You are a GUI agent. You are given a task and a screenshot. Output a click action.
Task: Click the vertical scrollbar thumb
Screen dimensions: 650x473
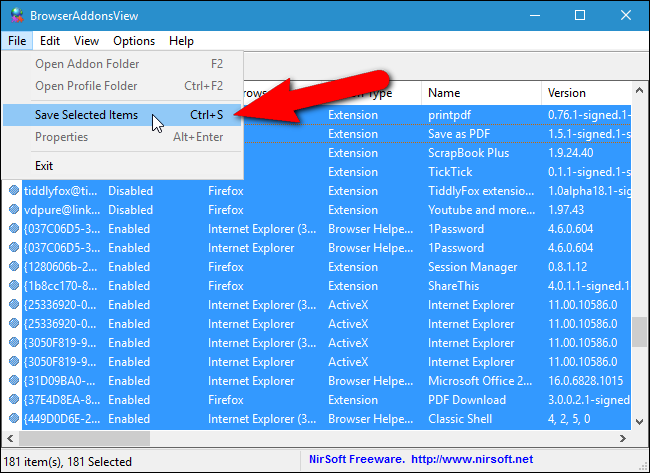639,332
